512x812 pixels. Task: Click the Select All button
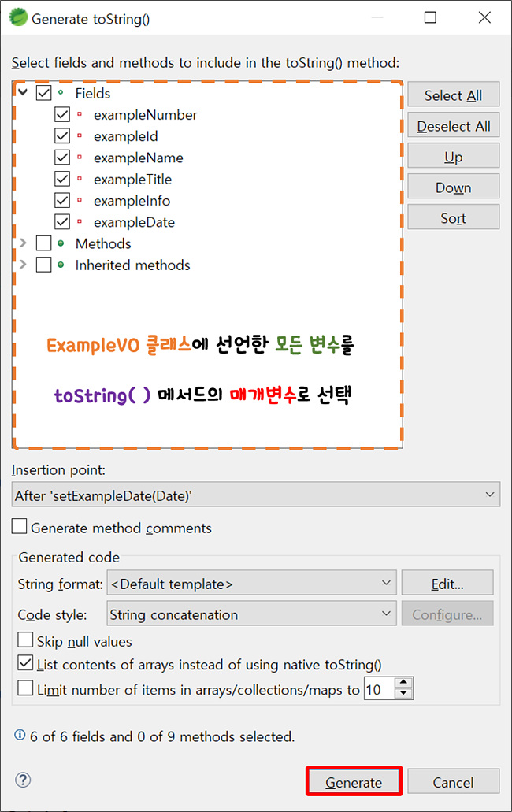pos(454,95)
